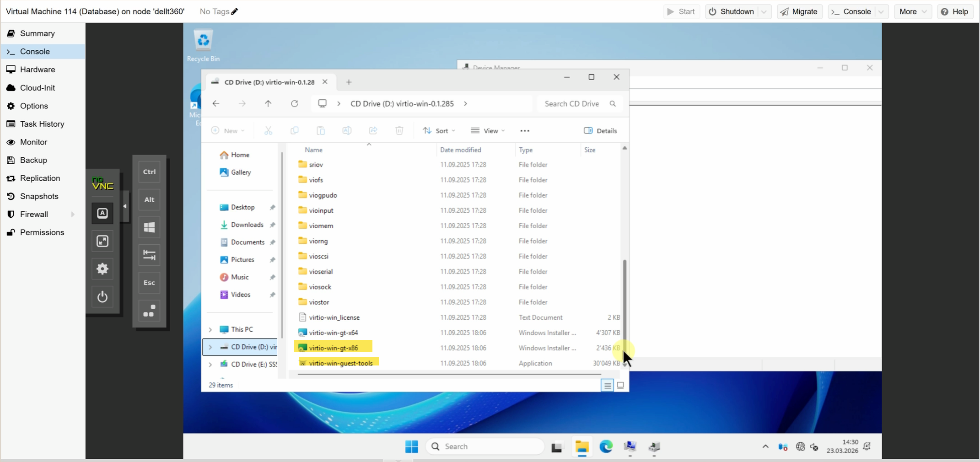The width and height of the screenshot is (980, 462).
Task: Toggle the Details pane in File Explorer
Action: pos(600,130)
